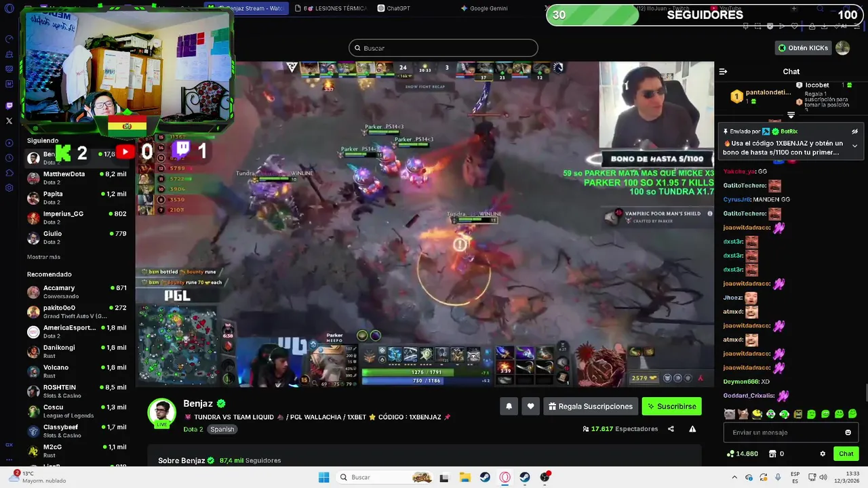Screen dimensions: 868x488
Task: Show more followed channels
Action: pyautogui.click(x=43, y=257)
